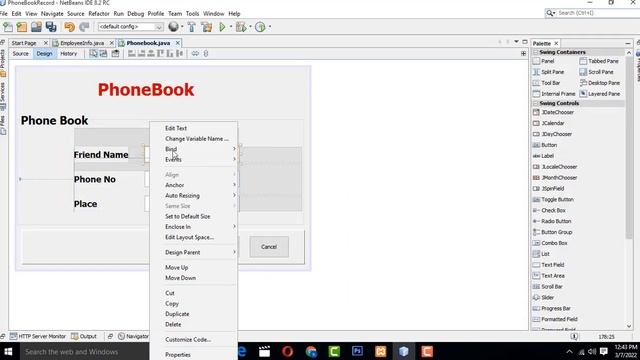The image size is (640, 360).
Task: Click the Undo arrow icon
Action: click(x=69, y=27)
